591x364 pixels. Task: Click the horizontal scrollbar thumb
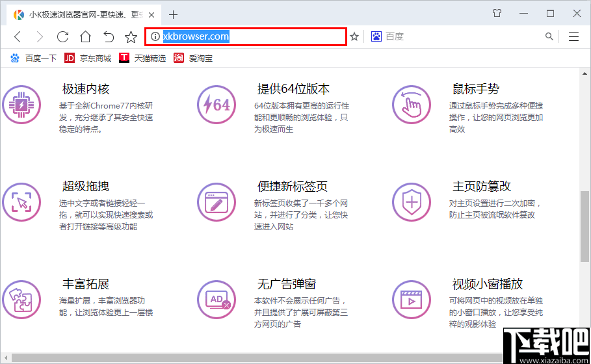tap(257, 357)
